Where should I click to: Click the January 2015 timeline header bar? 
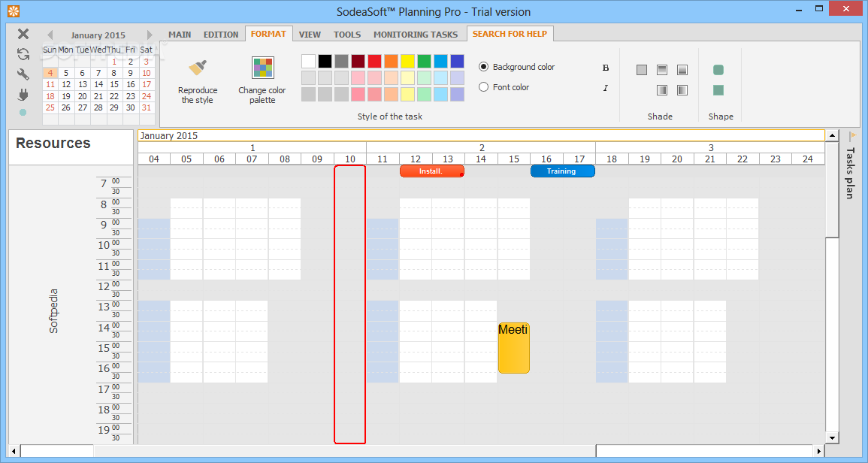(481, 136)
